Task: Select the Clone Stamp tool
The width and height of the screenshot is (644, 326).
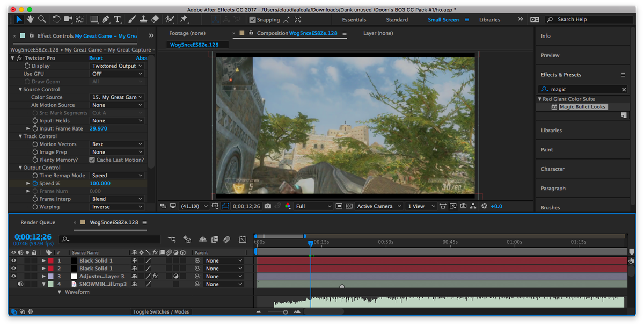Action: pyautogui.click(x=144, y=19)
